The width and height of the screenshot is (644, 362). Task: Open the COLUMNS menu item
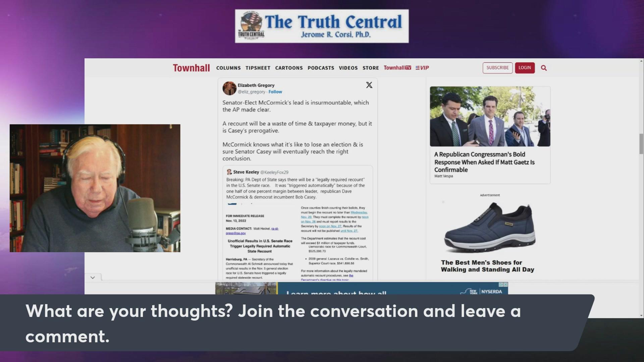[x=228, y=68]
